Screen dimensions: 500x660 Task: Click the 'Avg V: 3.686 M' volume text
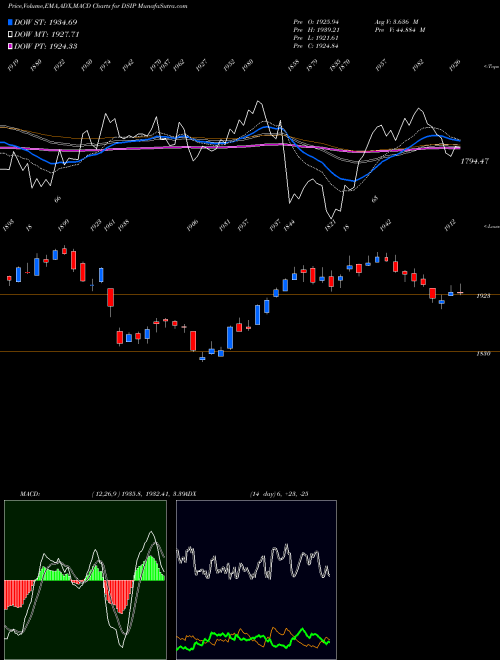point(396,22)
